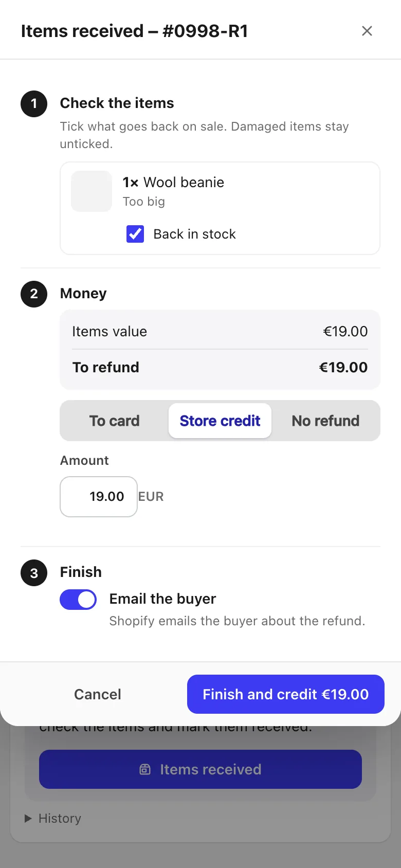Untick the Back in stock checkbox
The image size is (401, 868).
coord(135,234)
